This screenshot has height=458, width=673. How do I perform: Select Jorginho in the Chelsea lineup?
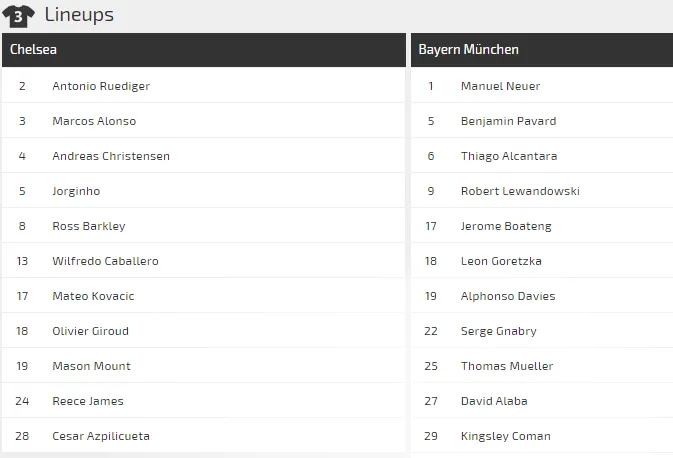point(76,191)
